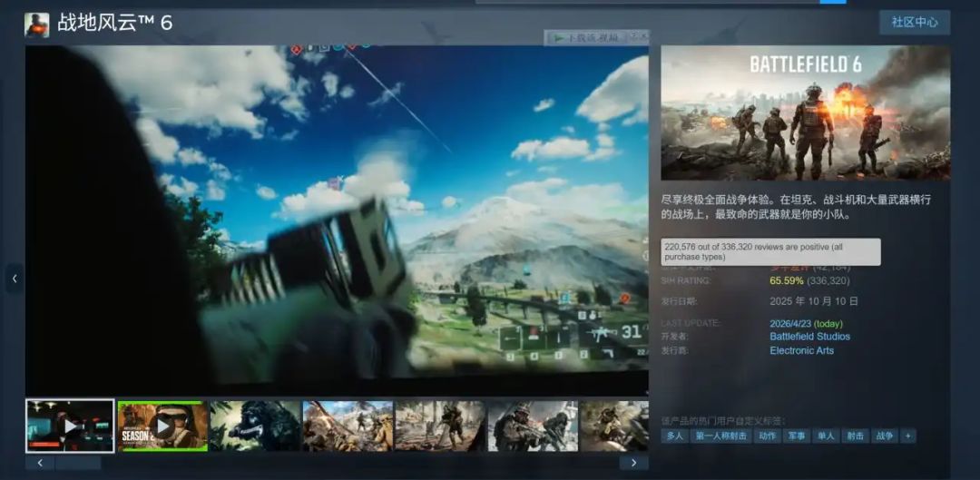This screenshot has width=980, height=480.
Task: Select the 战争 tag
Action: point(885,436)
